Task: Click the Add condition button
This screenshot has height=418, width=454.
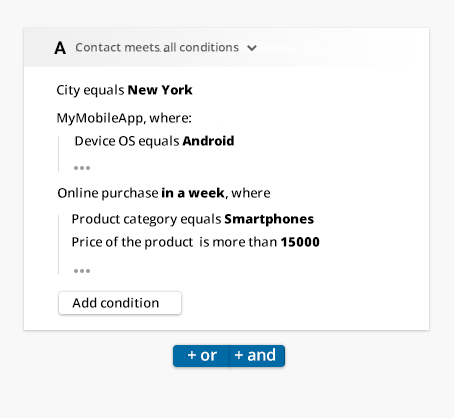Action: 120,303
